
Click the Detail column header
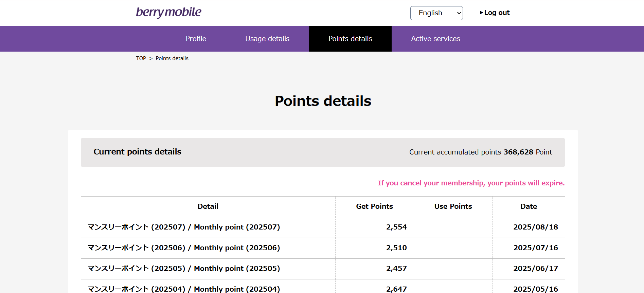208,206
